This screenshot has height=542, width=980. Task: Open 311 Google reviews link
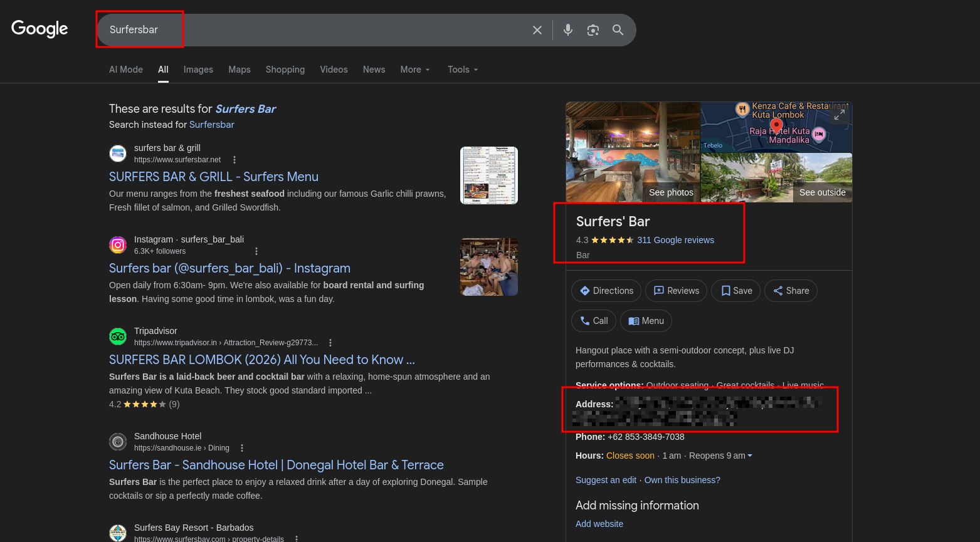pyautogui.click(x=675, y=240)
